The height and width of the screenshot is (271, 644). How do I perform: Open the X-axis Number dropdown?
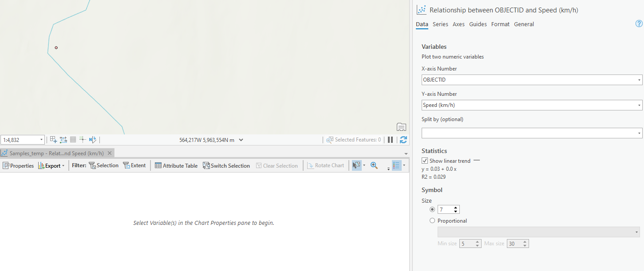click(x=639, y=79)
